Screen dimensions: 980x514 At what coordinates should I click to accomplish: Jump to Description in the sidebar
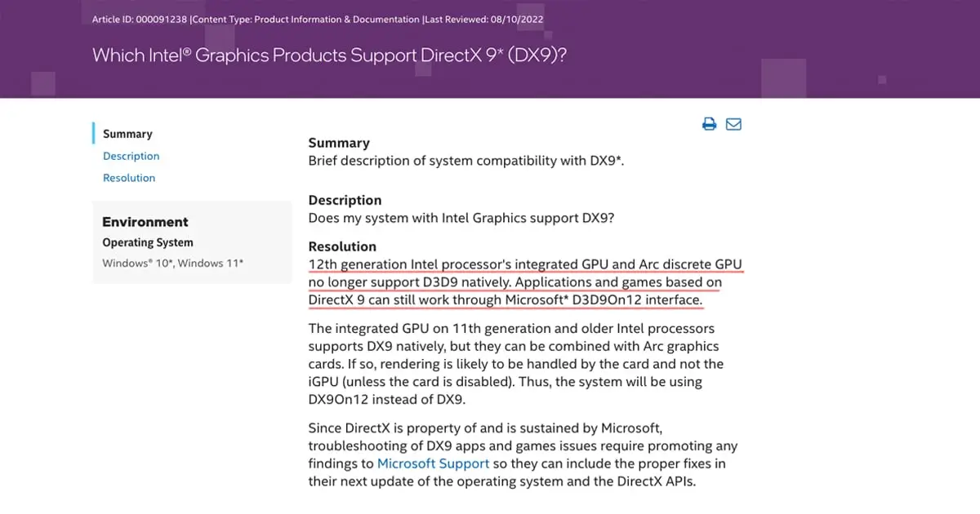pyautogui.click(x=131, y=156)
